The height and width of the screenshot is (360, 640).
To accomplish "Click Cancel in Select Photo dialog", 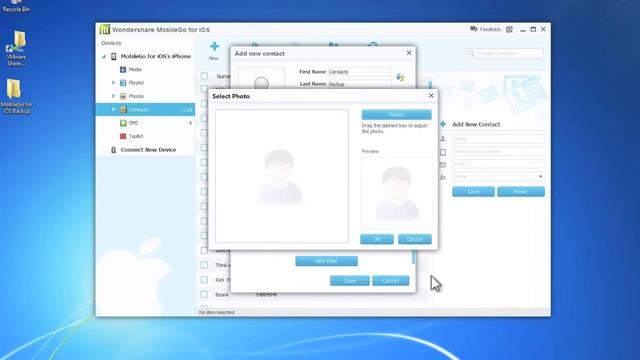I will (415, 239).
